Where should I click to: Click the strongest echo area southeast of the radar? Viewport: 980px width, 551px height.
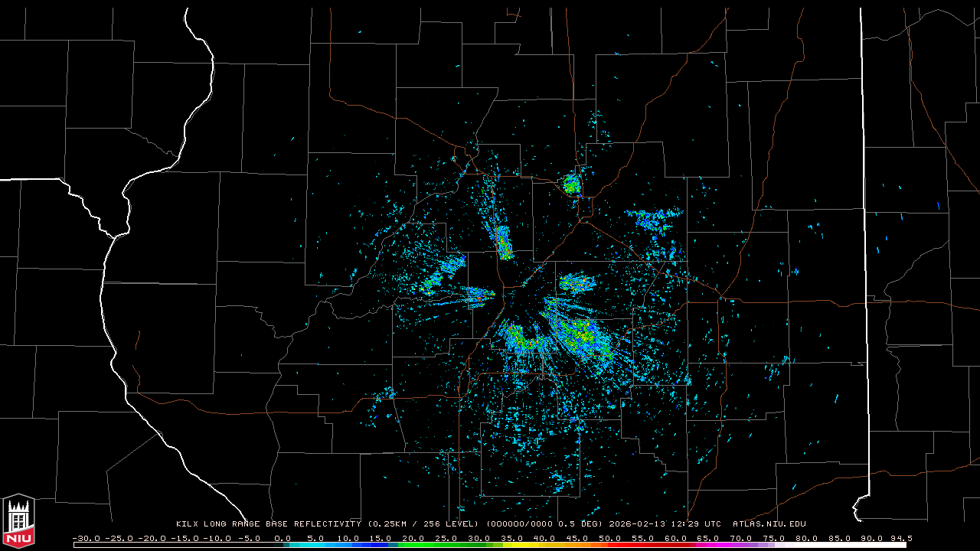coord(580,335)
